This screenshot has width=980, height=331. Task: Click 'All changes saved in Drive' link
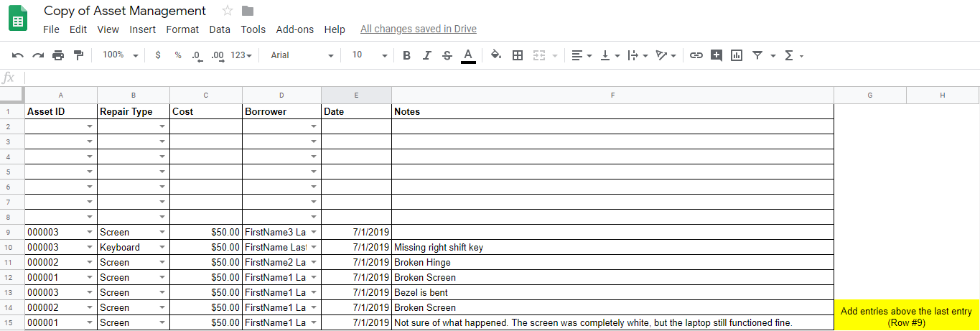pyautogui.click(x=418, y=29)
